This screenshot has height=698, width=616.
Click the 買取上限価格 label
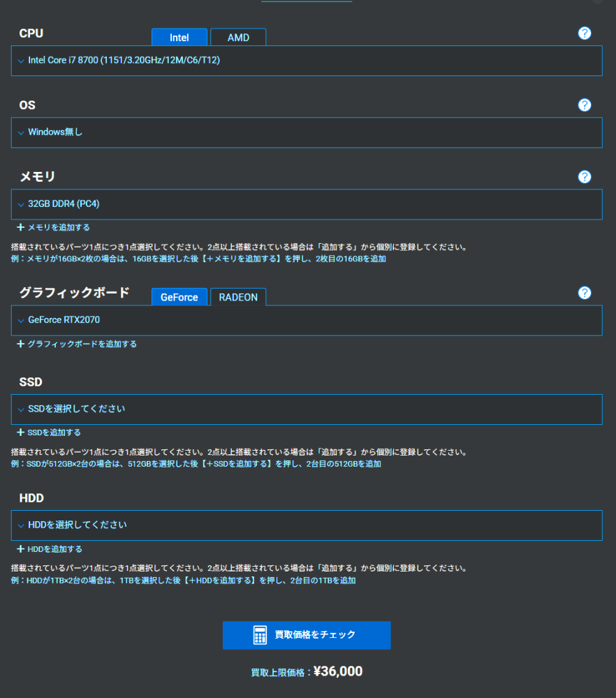pyautogui.click(x=278, y=672)
